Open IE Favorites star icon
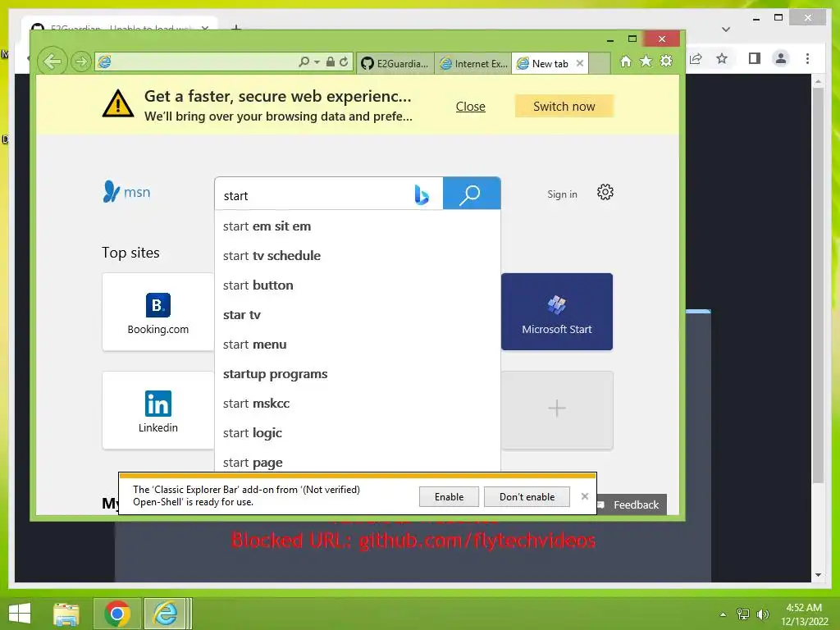Screen dimensions: 840x630 [x=646, y=62]
